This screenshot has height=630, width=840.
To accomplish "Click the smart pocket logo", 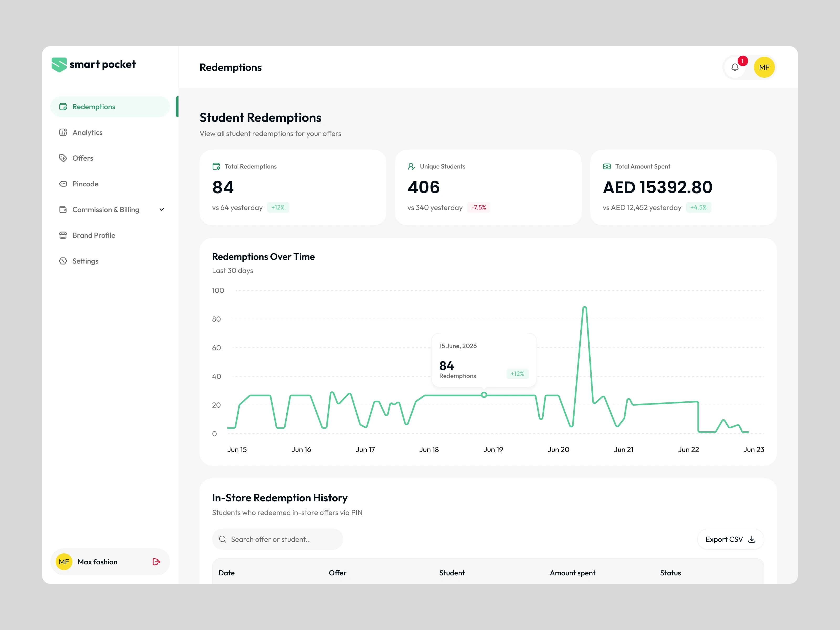I will click(x=93, y=65).
